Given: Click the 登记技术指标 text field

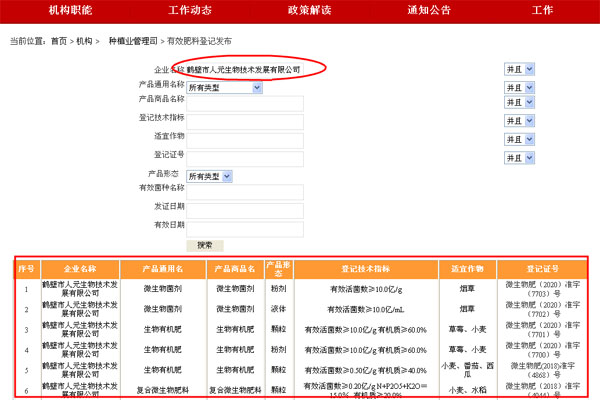Looking at the screenshot, I should [x=245, y=122].
